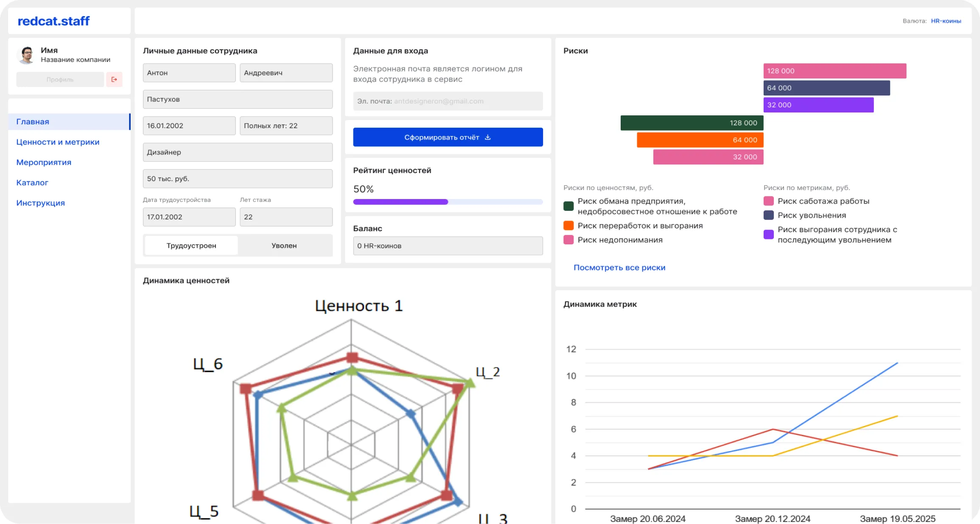
Task: Go to Мероприятия section
Action: coord(44,163)
